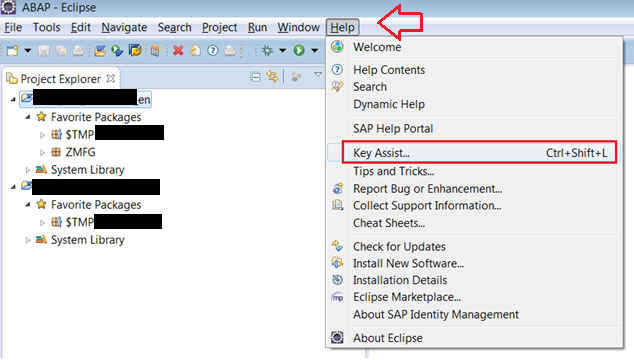
Task: Click the Run ABAP Development Object icon
Action: pyautogui.click(x=117, y=51)
